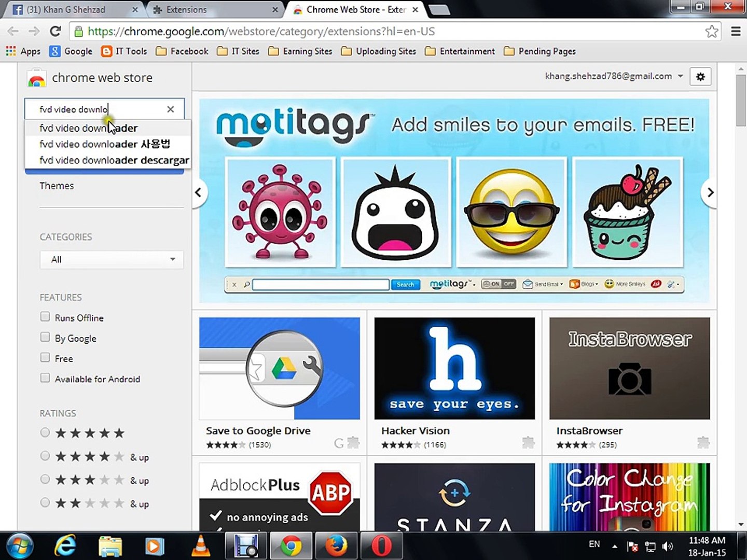Screen dimensions: 747x560
Task: Click the page vertical scrollbar thumb
Action: point(741,100)
